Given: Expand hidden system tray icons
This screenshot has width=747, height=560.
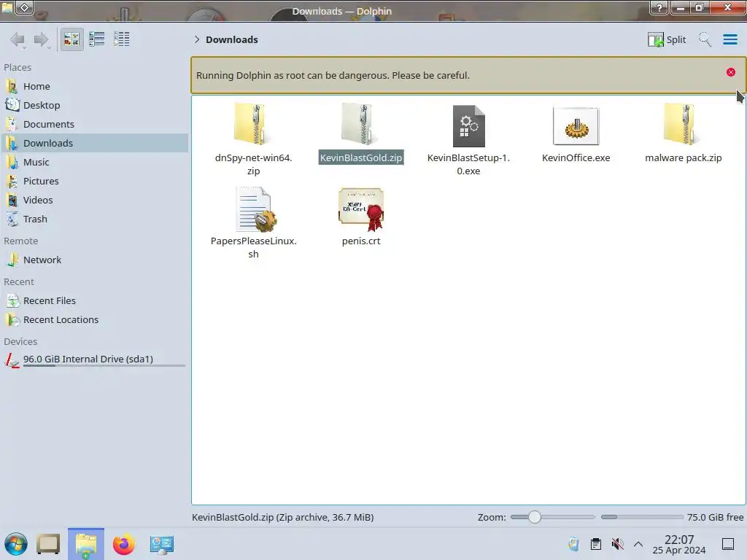Looking at the screenshot, I should pyautogui.click(x=638, y=544).
